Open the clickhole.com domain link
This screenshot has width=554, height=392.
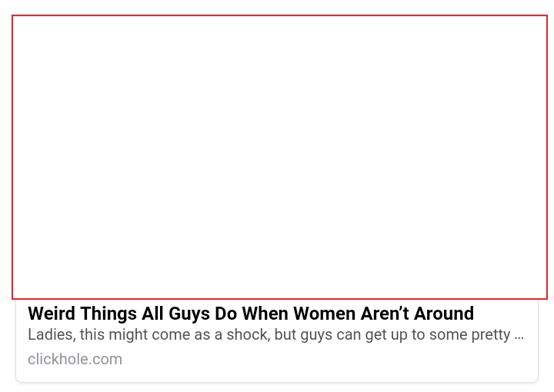[x=75, y=359]
